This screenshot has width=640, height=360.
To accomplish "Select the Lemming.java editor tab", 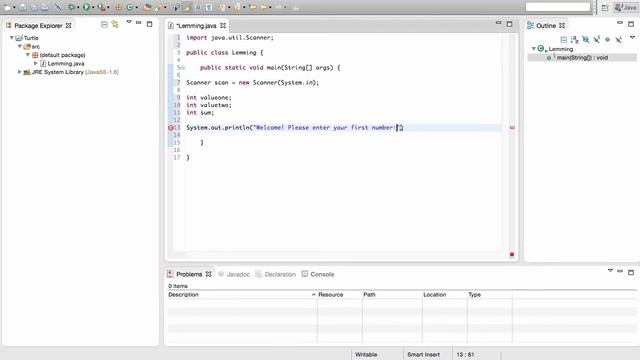I will pos(197,25).
